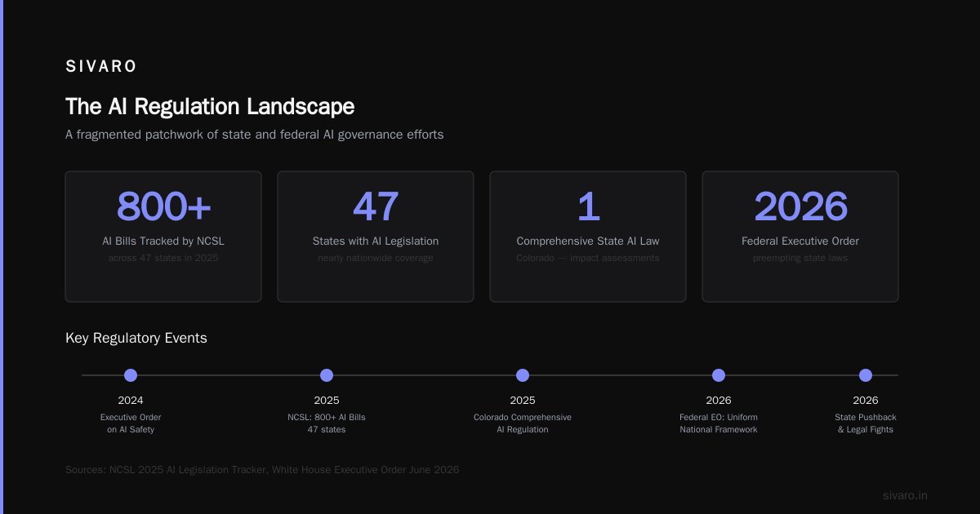Screen dimensions: 980x514
Task: Click the "2025" year above the NCSL entry
Action: 327,401
